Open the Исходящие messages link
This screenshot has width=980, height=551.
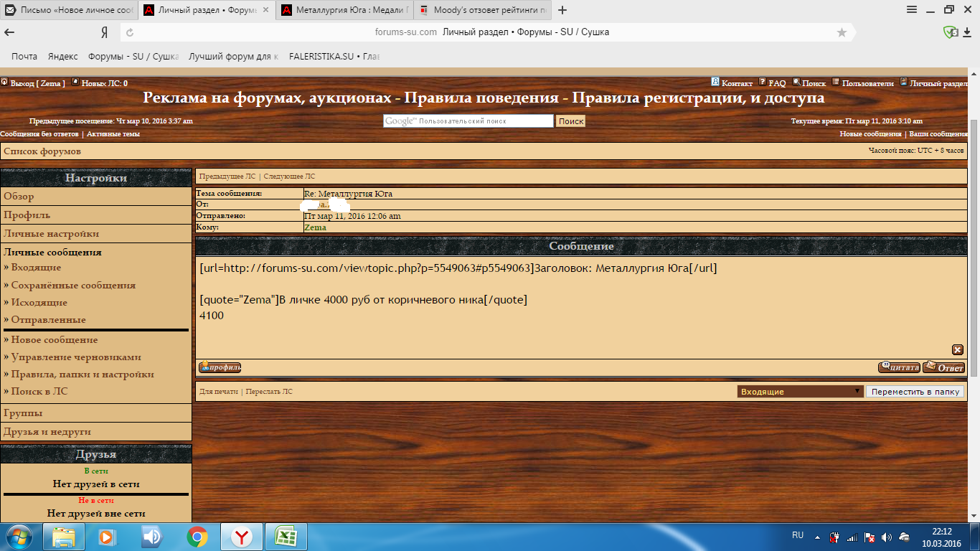point(39,303)
